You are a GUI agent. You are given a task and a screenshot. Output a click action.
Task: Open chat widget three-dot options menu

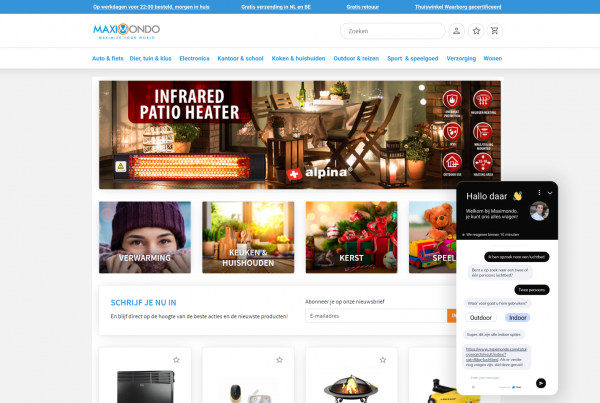point(539,193)
